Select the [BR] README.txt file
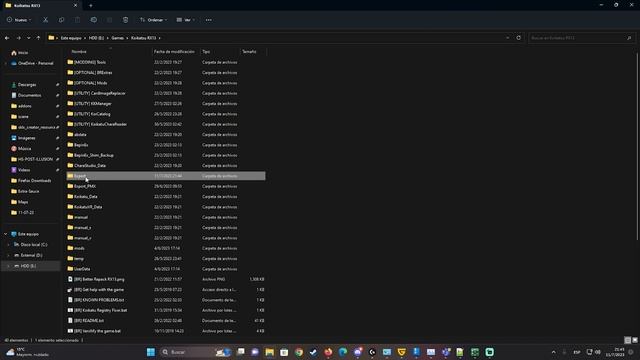640x360 pixels. (x=166, y=320)
